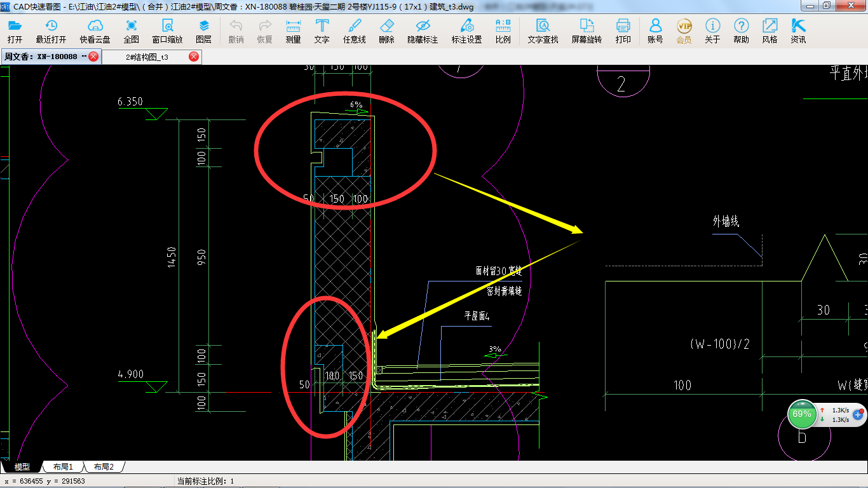Open the 帮助 help page

click(741, 31)
